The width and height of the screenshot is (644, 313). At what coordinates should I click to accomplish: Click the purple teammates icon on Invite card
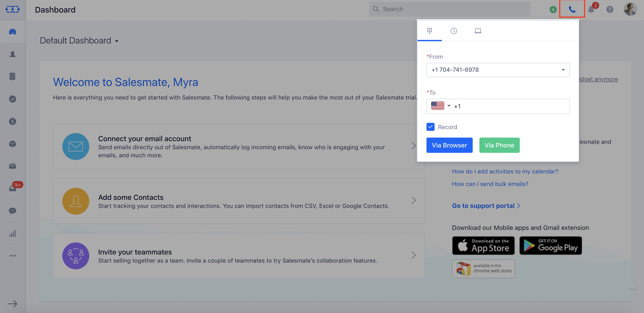click(76, 256)
